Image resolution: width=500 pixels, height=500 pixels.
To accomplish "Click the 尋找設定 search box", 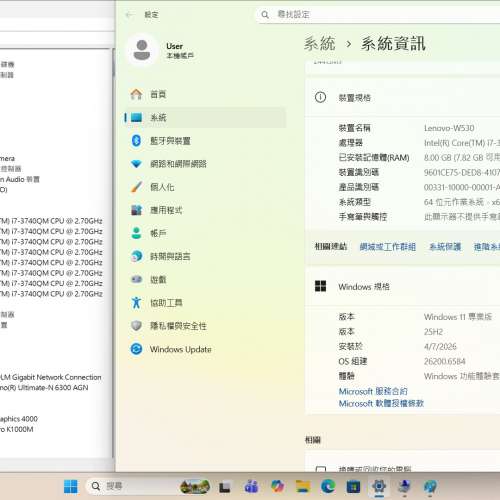I will [x=378, y=15].
